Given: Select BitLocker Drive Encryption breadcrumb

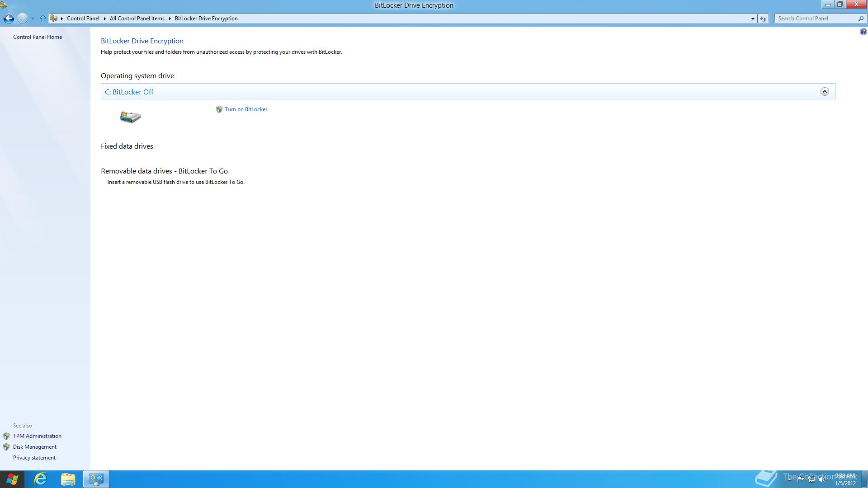Looking at the screenshot, I should 206,19.
